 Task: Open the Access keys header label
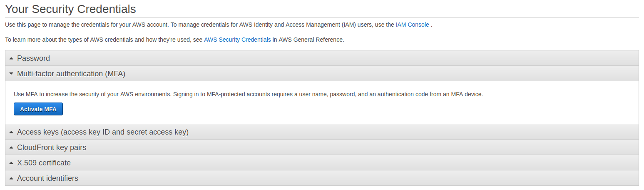[x=103, y=132]
